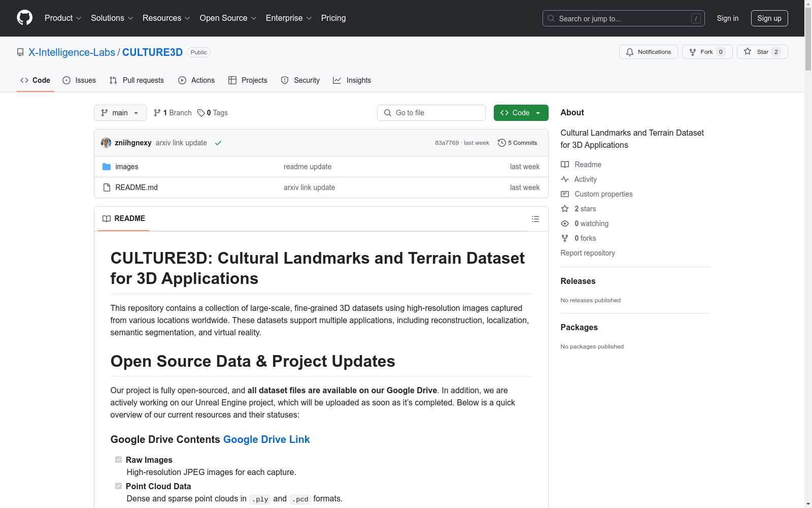Toggle the Point Cloud Data checkbox
Screen dimensions: 812x508
pyautogui.click(x=118, y=486)
